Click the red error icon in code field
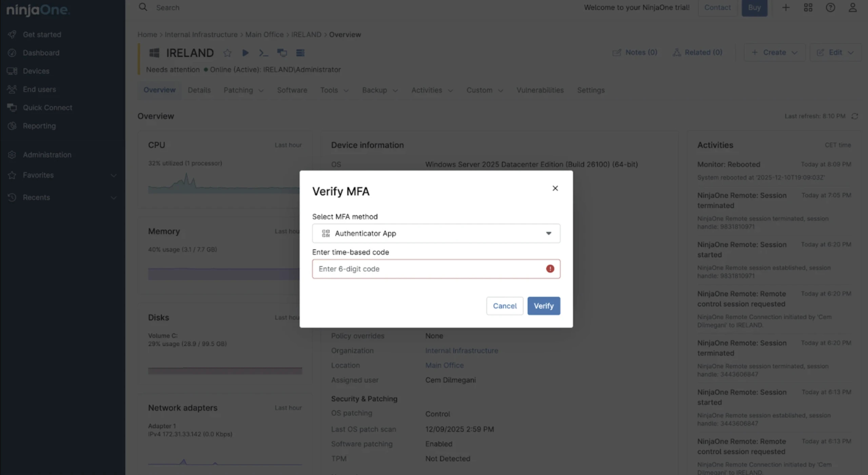Viewport: 868px width, 475px height. point(550,269)
